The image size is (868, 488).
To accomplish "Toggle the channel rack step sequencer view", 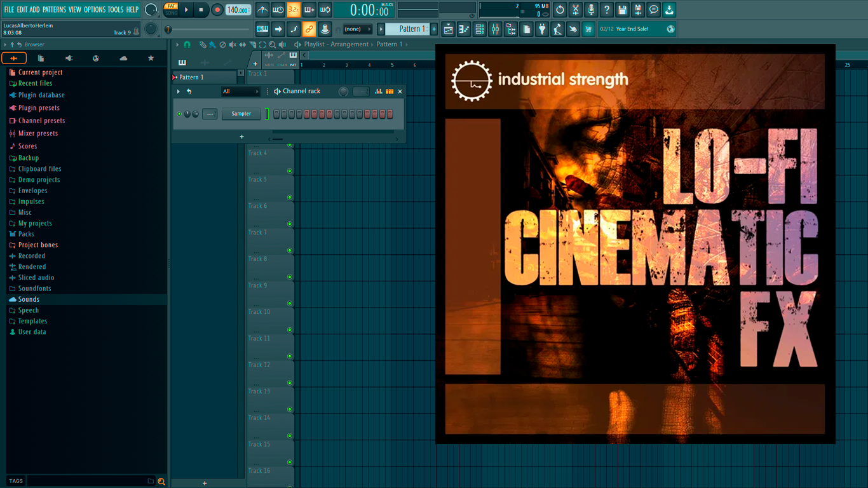I will 390,91.
